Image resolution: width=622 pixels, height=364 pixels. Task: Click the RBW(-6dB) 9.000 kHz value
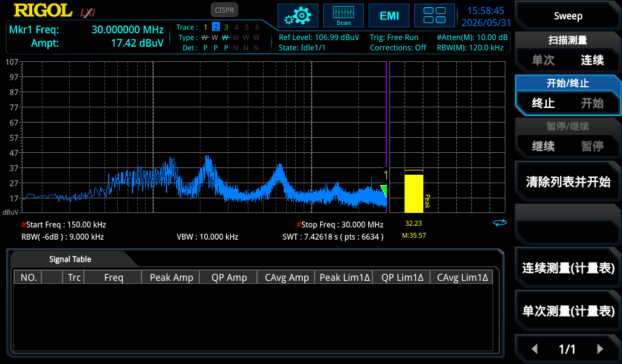pos(63,237)
